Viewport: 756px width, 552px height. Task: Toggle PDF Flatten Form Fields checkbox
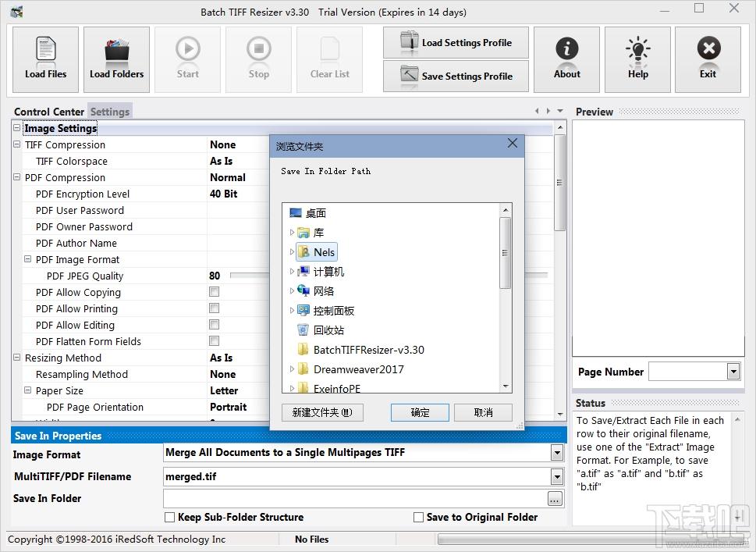point(214,341)
